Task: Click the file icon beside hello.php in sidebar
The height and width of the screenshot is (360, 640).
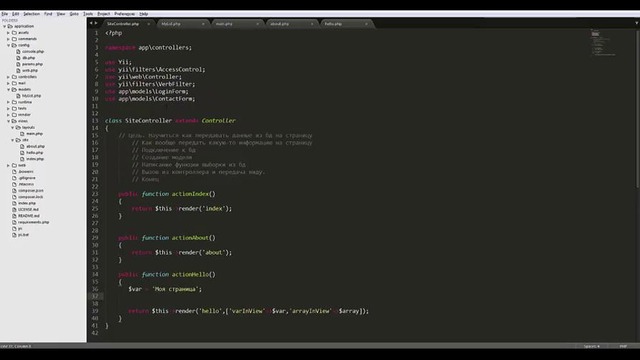Action: coord(22,153)
